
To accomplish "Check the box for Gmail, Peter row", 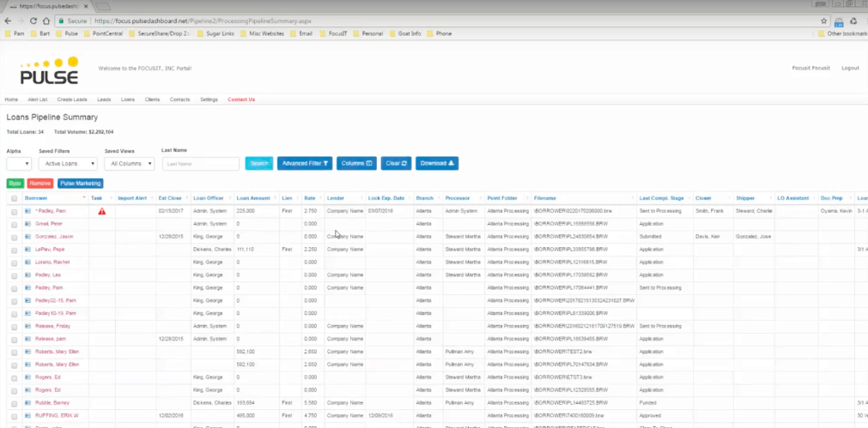I will [15, 224].
